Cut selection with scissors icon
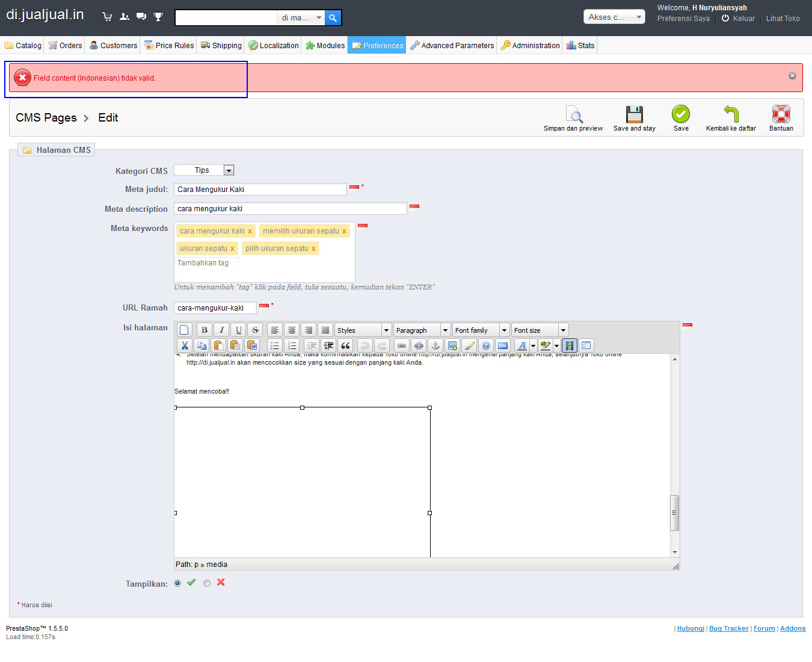Viewport: 812px width, 662px height. 185,345
